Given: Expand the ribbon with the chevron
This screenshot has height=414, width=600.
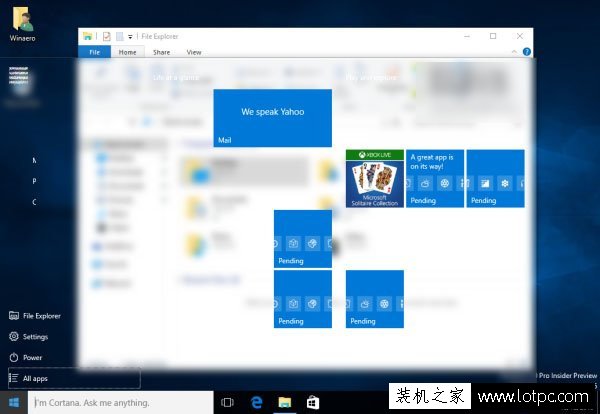Looking at the screenshot, I should pyautogui.click(x=514, y=52).
